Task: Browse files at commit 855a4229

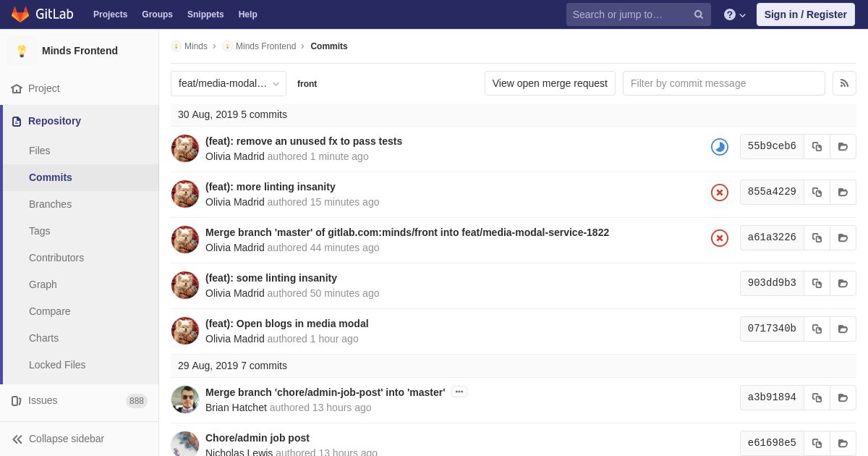Action: tap(843, 192)
